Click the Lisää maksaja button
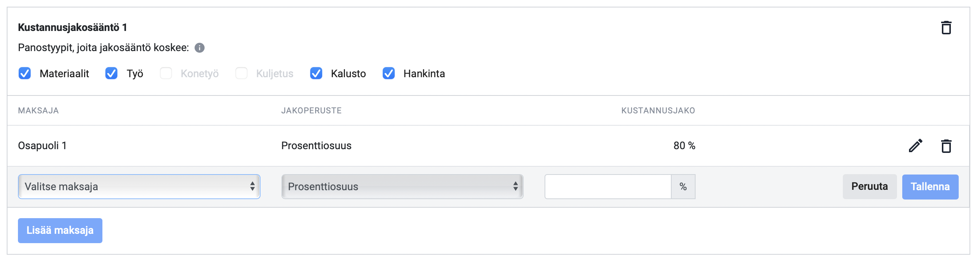Viewport: 980px width, 267px height. pyautogui.click(x=60, y=230)
